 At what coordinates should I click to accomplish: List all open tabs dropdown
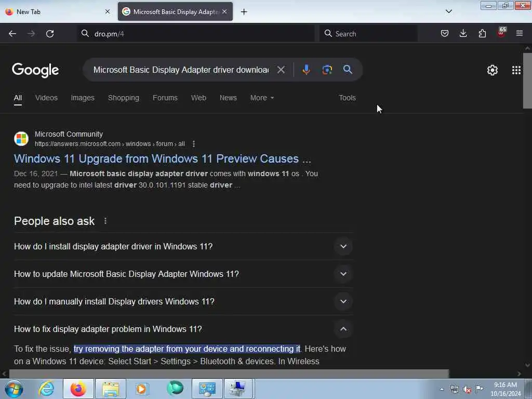click(449, 11)
